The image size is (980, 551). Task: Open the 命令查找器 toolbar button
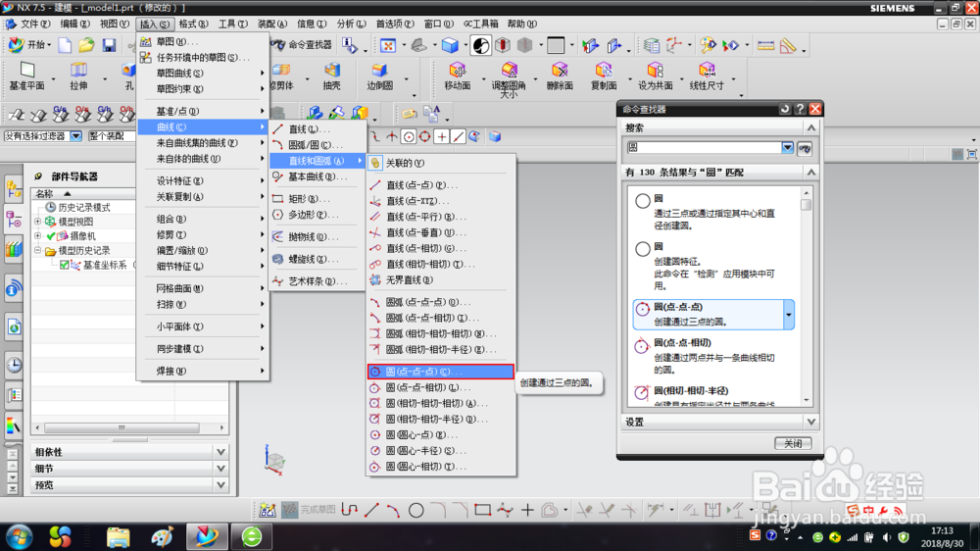click(x=302, y=44)
